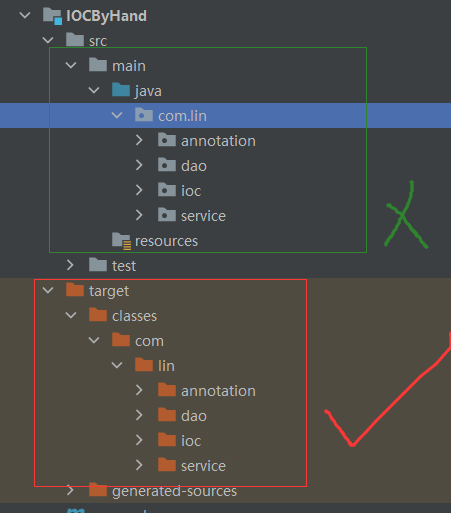Click the com.lin package icon
The image size is (451, 513).
[144, 115]
